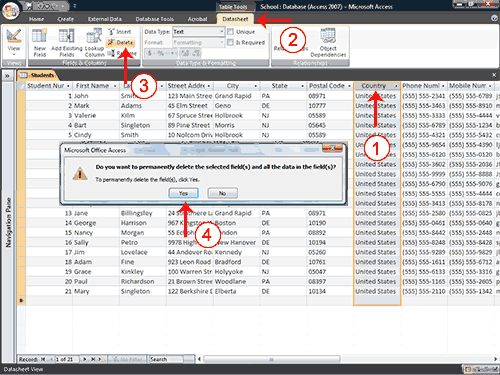Go to last record navigation button

pyautogui.click(x=93, y=359)
